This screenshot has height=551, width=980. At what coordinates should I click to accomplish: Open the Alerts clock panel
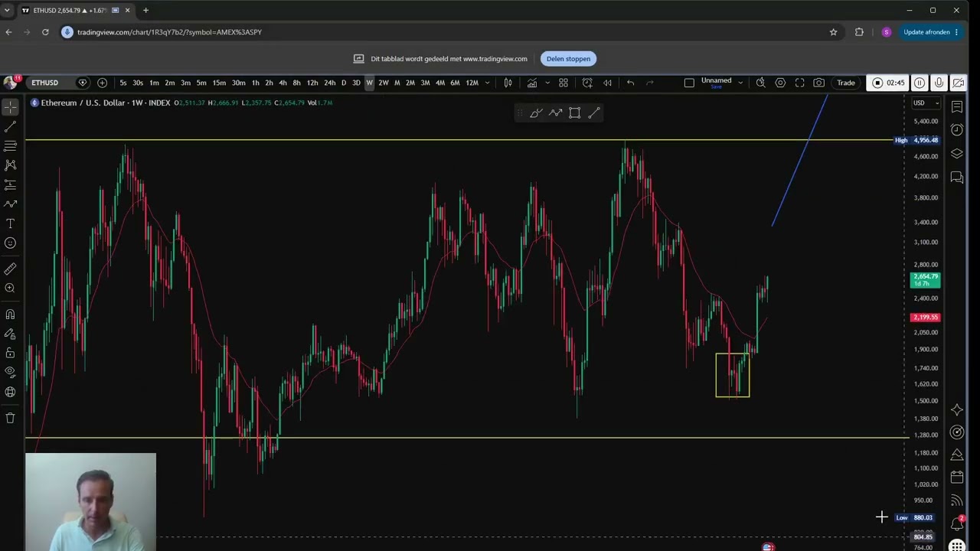tap(957, 130)
